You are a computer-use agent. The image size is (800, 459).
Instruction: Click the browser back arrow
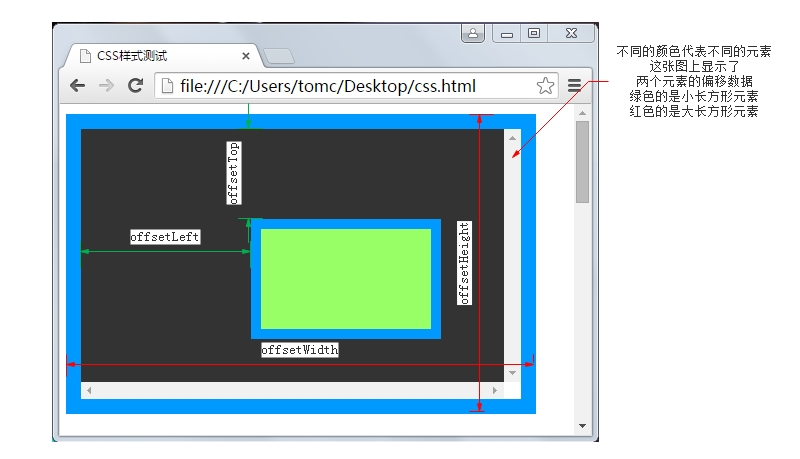(x=78, y=86)
